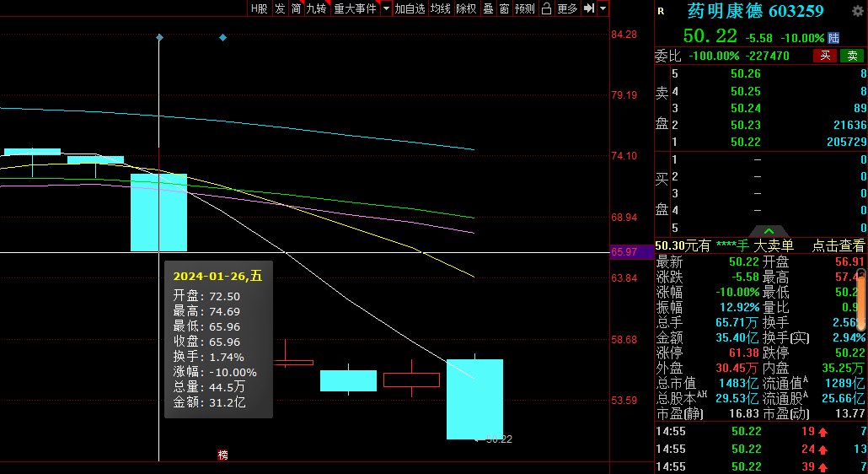This screenshot has height=474, width=868.
Task: Expand the dropdown arrow next to 重大事件
Action: (x=386, y=8)
